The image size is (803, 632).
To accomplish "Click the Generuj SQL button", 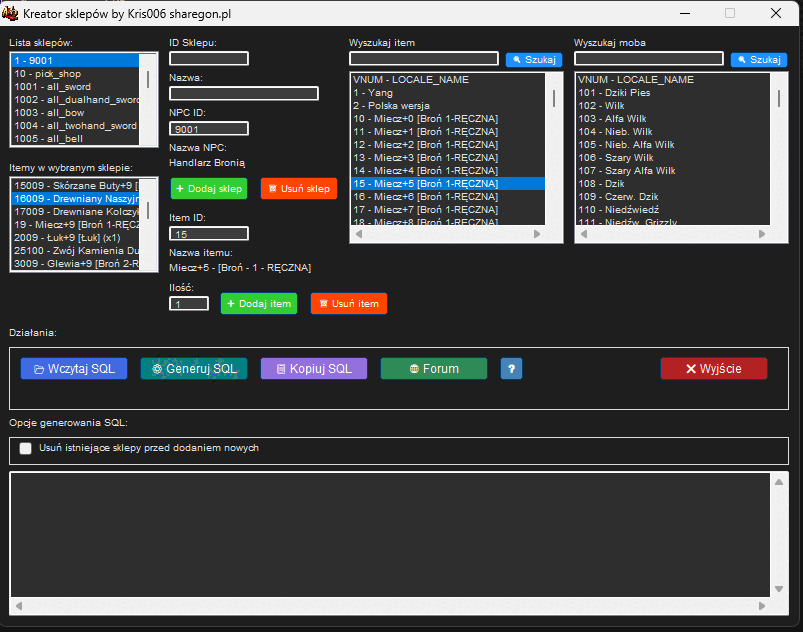I will pos(194,369).
